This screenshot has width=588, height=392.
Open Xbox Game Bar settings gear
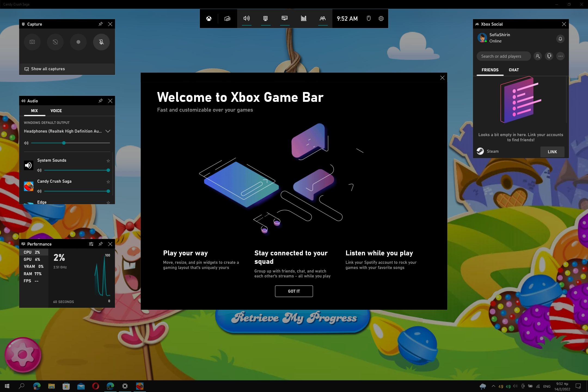381,19
